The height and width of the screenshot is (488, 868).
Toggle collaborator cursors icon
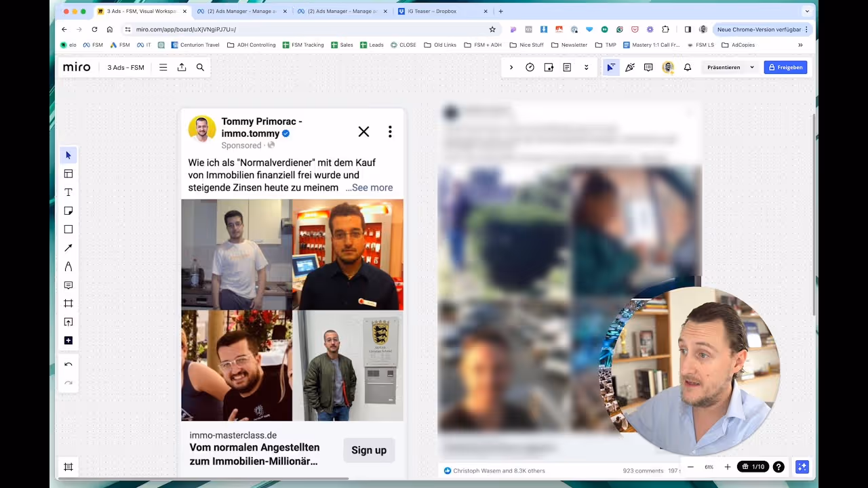pos(611,67)
